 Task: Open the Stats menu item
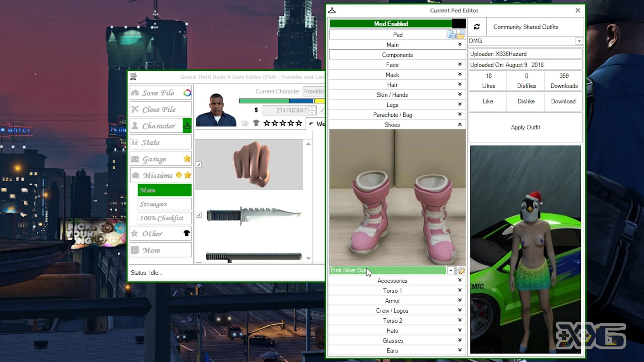coord(161,142)
